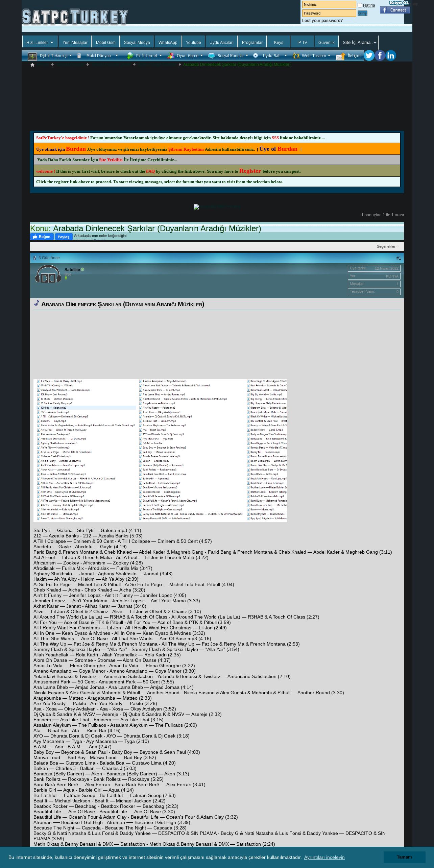
Task: Click the Uydu Sat disc icon
Action: point(256,55)
